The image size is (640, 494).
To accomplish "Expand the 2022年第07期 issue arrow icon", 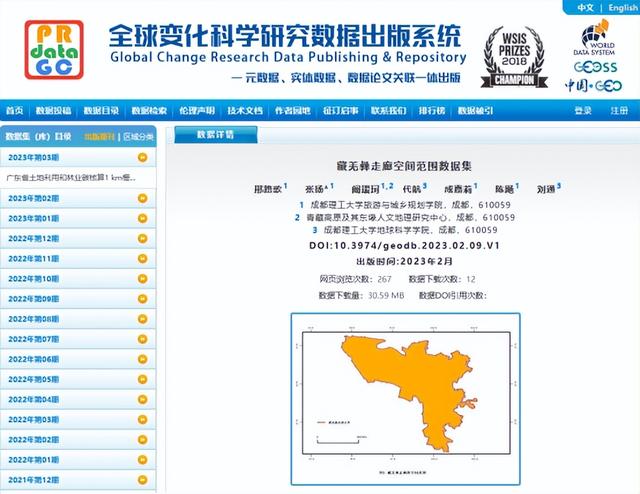I will coord(142,339).
